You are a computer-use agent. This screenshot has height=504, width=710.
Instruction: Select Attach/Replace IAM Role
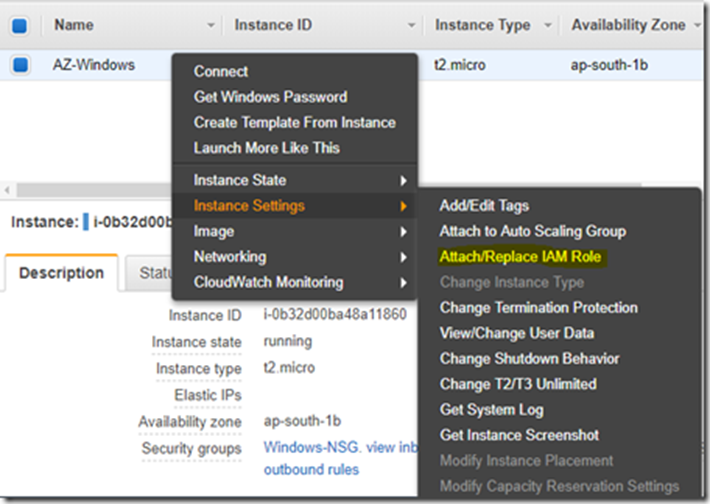click(x=520, y=257)
